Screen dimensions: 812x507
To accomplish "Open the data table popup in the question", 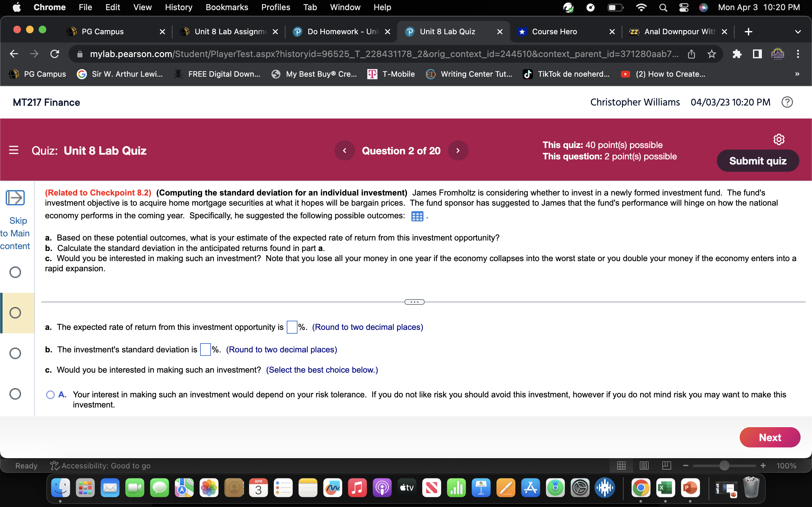I will pos(417,216).
